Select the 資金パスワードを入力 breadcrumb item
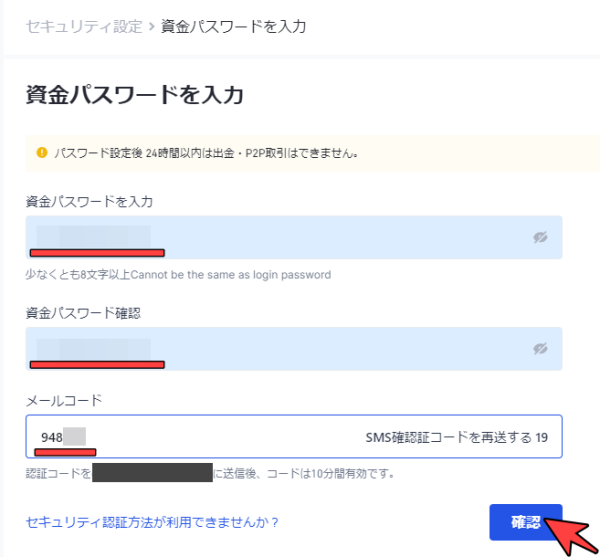Viewport: 600px width, 557px height. tap(233, 26)
